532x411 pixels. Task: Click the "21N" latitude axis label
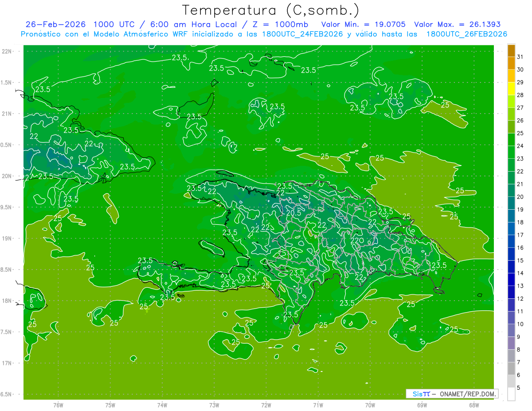7,114
